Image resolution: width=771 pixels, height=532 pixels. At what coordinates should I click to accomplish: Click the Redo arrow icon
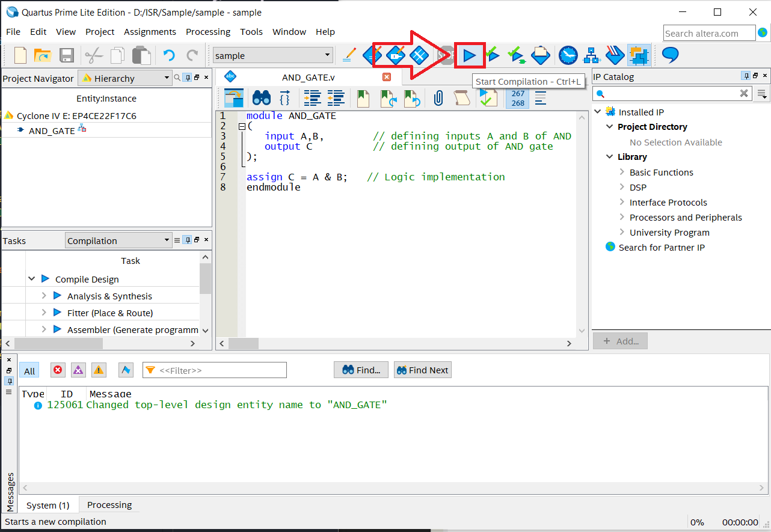(192, 56)
